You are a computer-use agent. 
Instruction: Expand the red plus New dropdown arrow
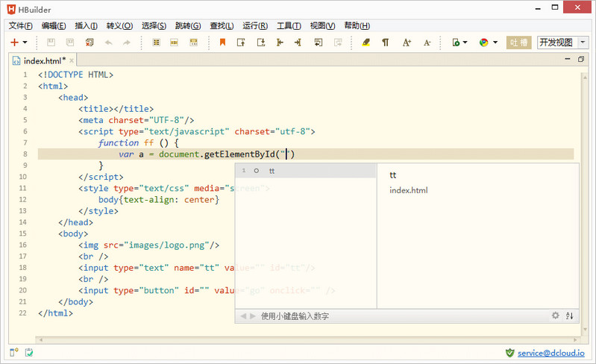click(25, 43)
